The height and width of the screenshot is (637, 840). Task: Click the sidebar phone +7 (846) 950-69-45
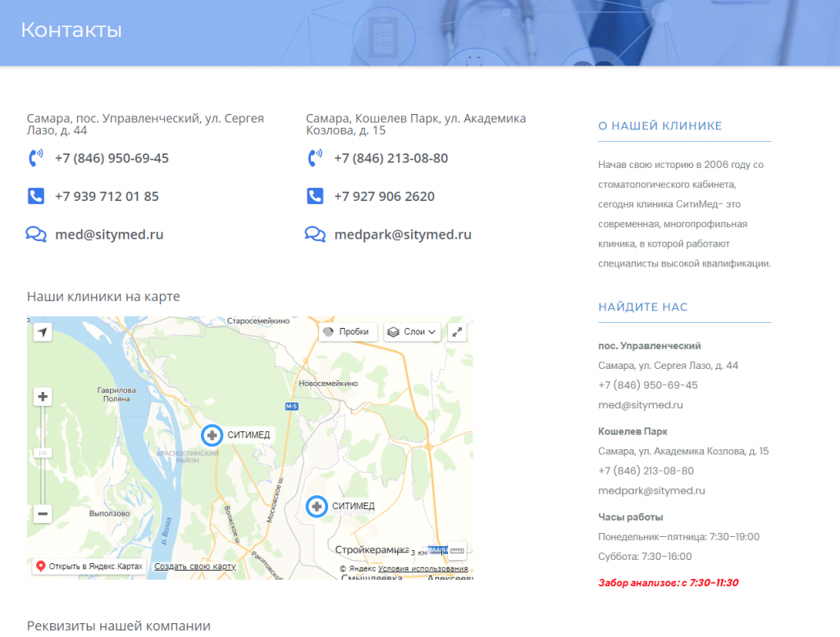tap(648, 385)
